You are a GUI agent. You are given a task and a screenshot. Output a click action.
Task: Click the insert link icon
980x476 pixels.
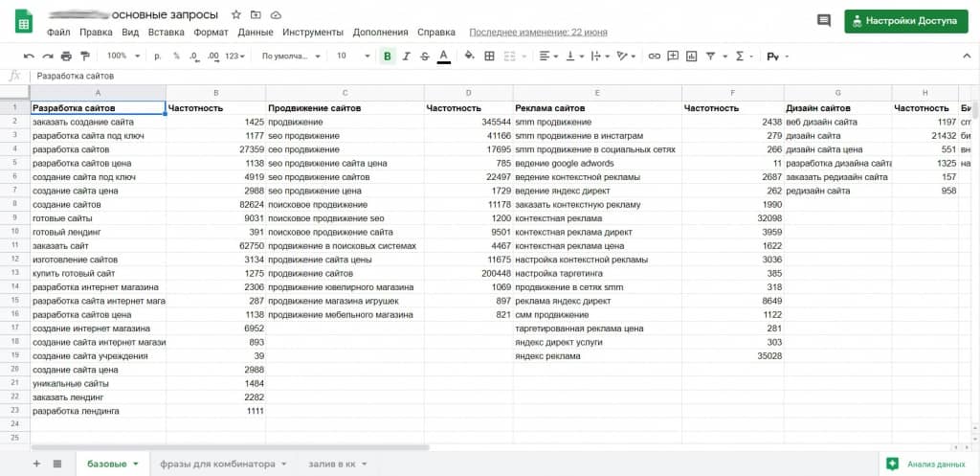[655, 57]
